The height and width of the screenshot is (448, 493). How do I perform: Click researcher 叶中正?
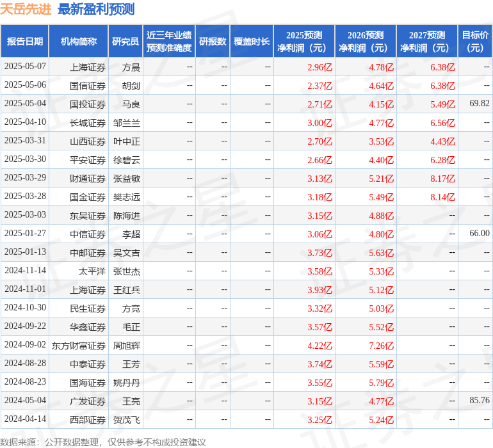(127, 141)
